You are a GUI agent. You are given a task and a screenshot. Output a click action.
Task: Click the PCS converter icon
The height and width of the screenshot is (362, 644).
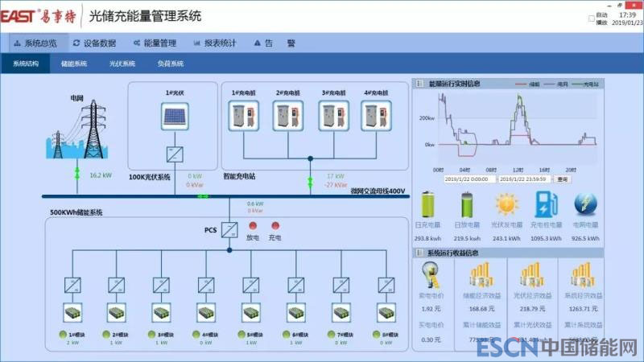click(229, 228)
